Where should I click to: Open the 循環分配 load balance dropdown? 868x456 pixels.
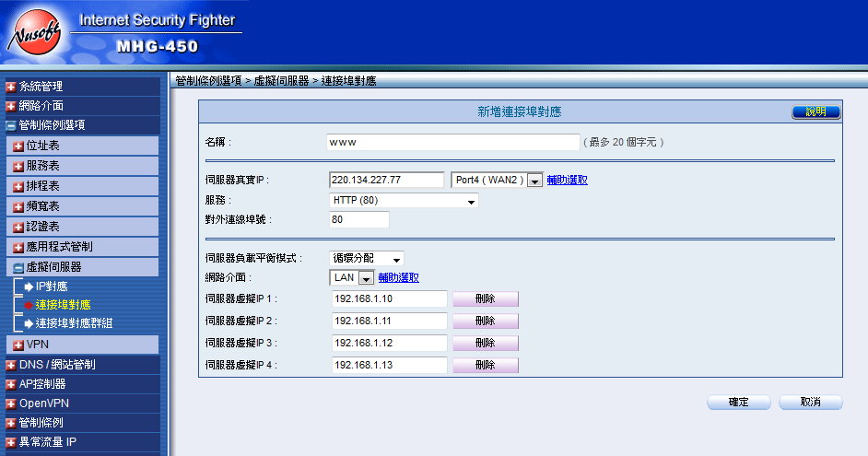coord(396,259)
